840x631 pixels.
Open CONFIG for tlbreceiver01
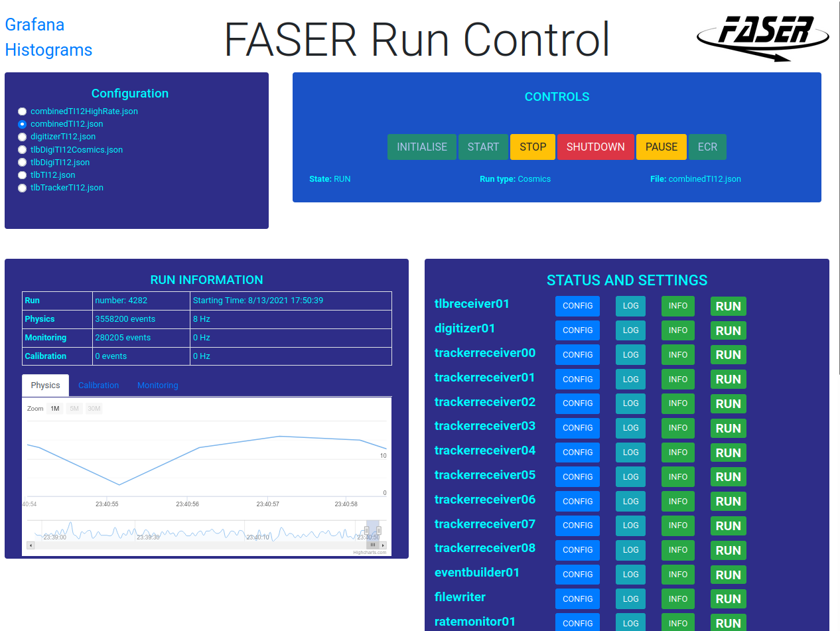tap(577, 306)
